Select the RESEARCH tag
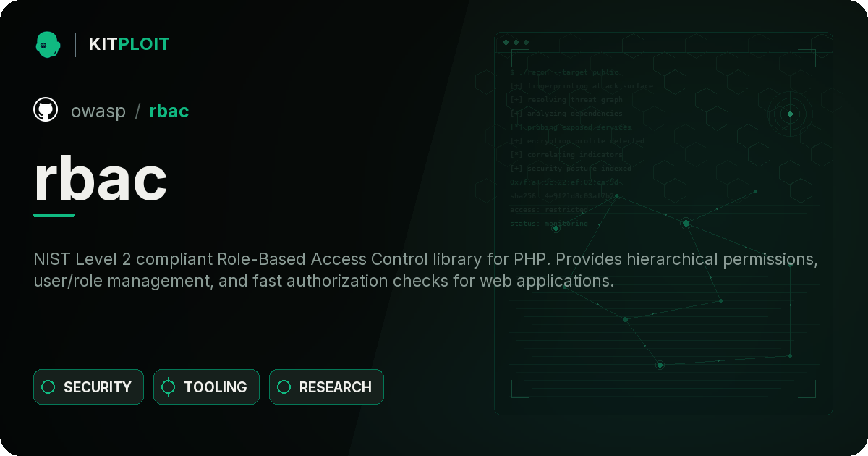The height and width of the screenshot is (456, 868). coord(326,387)
